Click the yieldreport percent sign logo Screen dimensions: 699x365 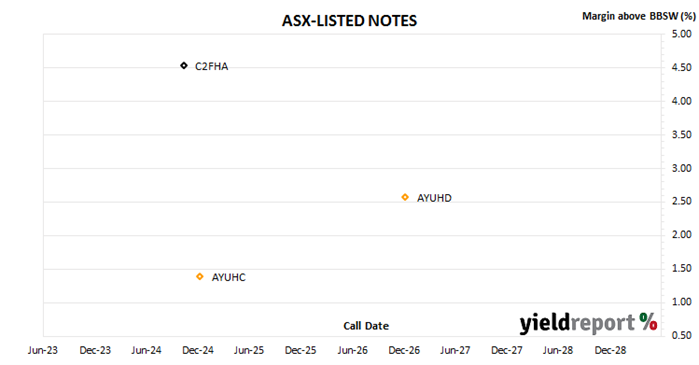pos(648,321)
